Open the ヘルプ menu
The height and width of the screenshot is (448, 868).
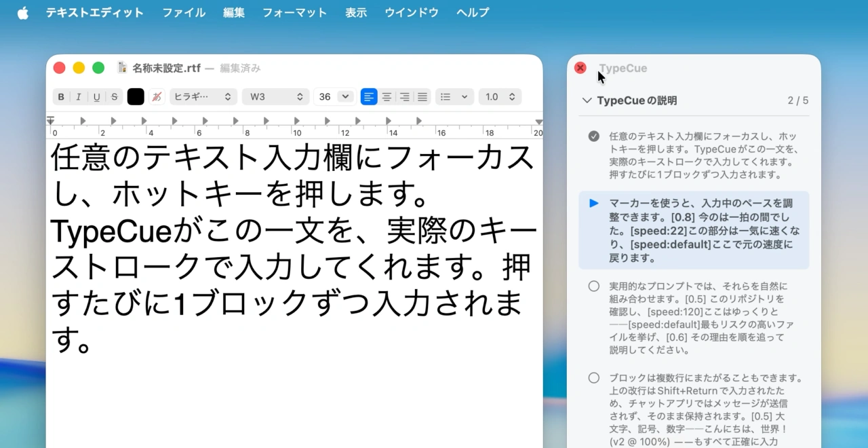click(473, 12)
